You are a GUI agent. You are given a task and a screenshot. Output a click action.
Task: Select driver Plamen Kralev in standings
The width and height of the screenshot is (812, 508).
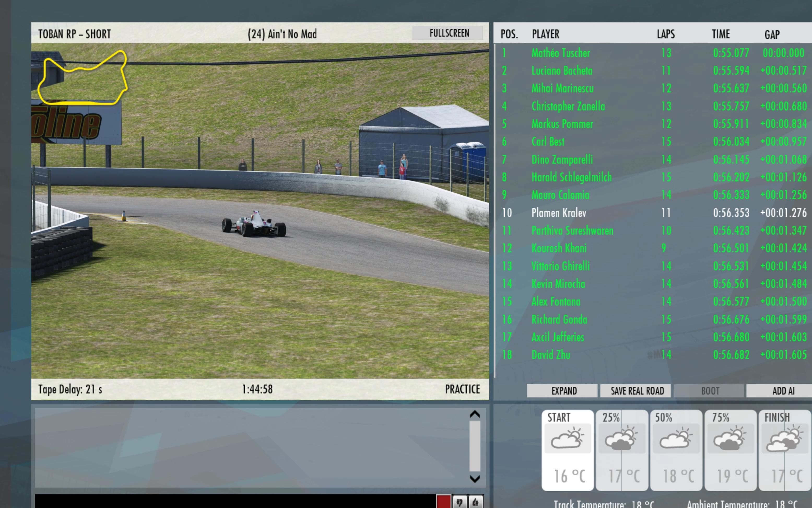point(558,213)
